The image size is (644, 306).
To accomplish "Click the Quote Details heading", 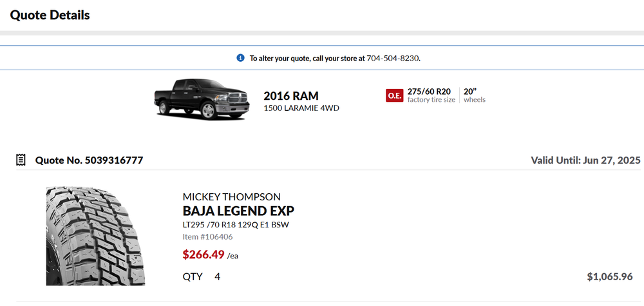I will tap(50, 15).
